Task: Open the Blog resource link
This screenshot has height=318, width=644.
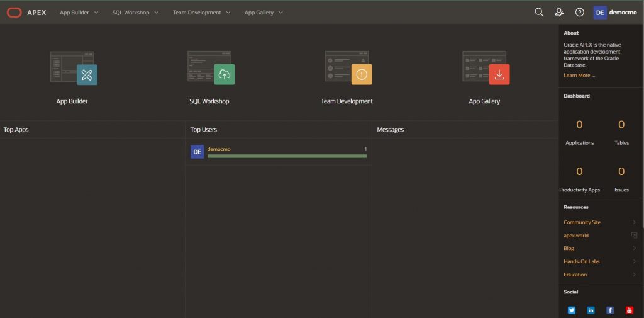Action: (569, 249)
